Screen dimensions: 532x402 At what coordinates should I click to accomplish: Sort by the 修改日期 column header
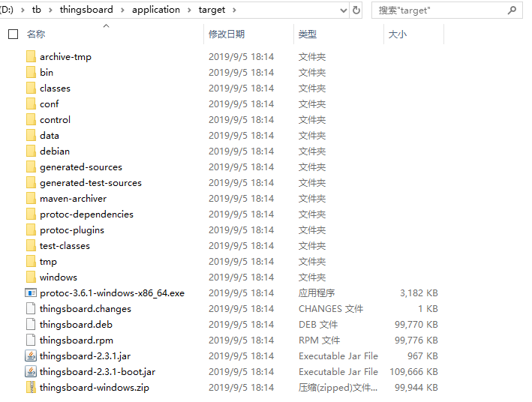click(227, 34)
